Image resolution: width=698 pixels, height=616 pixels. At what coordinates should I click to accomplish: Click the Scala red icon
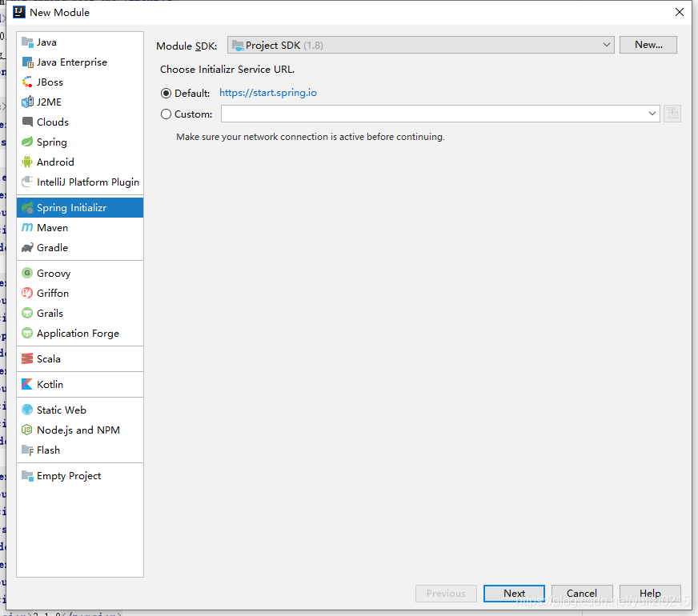click(27, 359)
